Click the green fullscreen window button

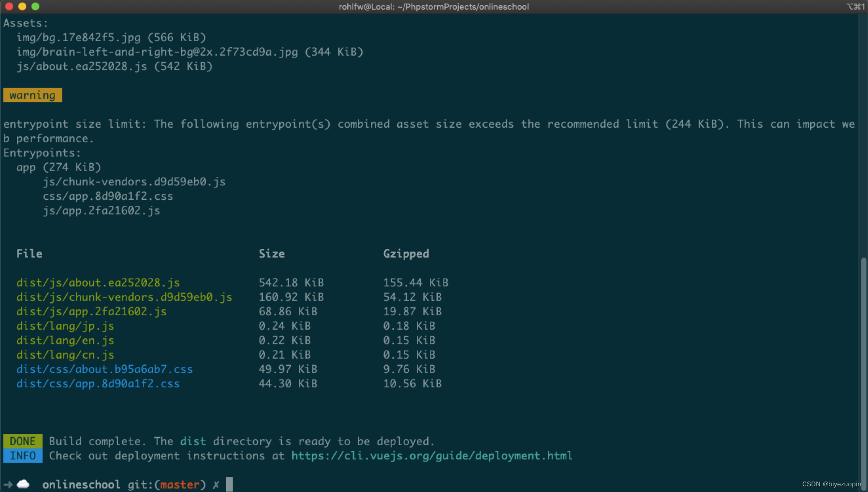click(x=36, y=7)
